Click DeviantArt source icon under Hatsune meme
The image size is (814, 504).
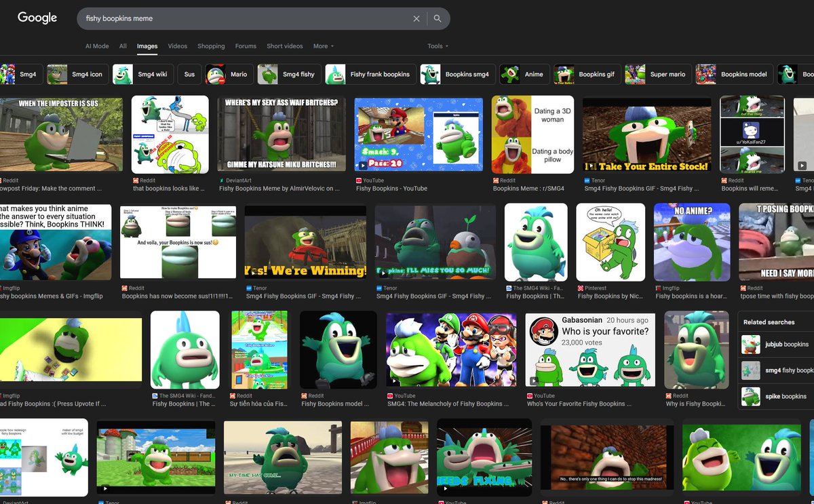click(222, 180)
